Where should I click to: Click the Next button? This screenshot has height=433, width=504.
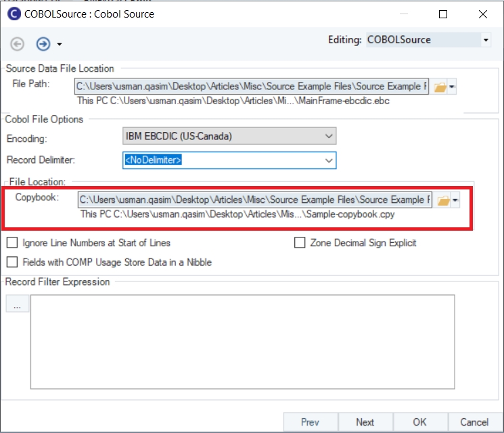pos(365,421)
